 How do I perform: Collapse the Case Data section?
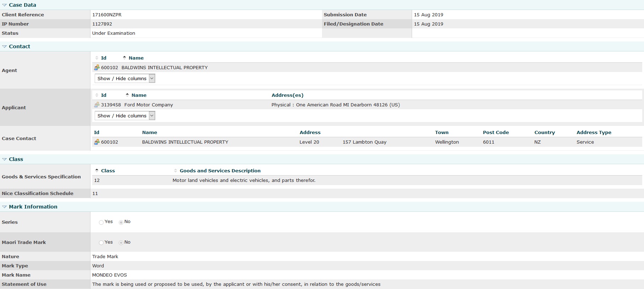tap(5, 5)
